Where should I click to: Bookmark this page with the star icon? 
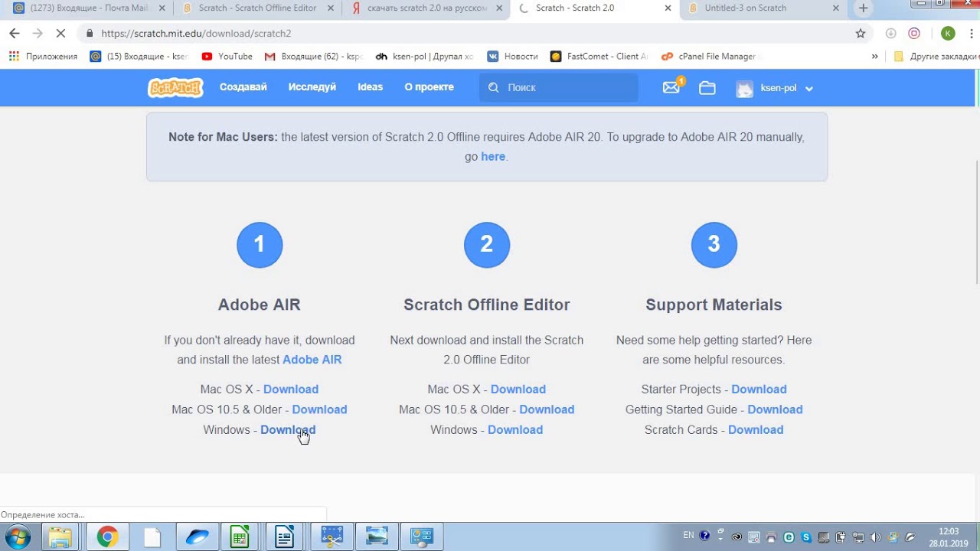click(861, 34)
